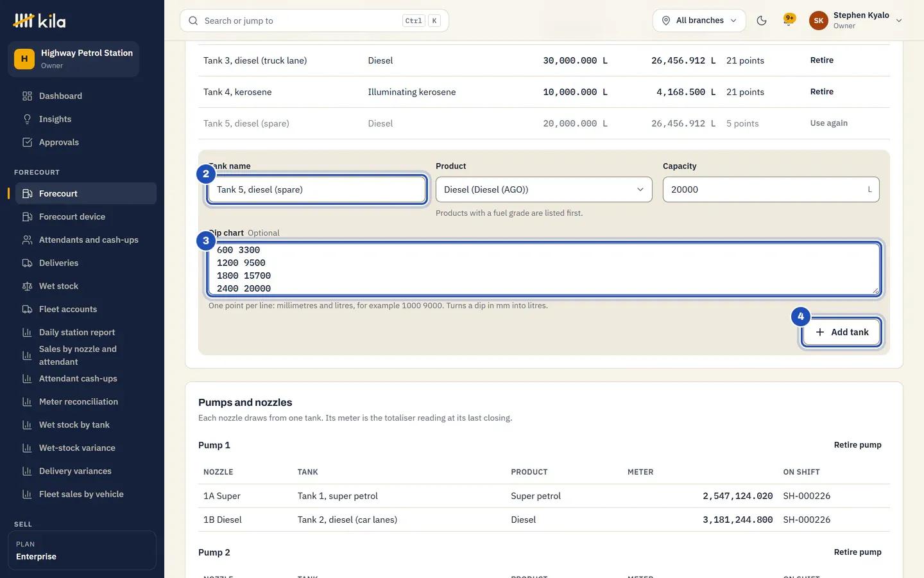Image resolution: width=924 pixels, height=578 pixels.
Task: Click the Capacity input field
Action: point(771,189)
